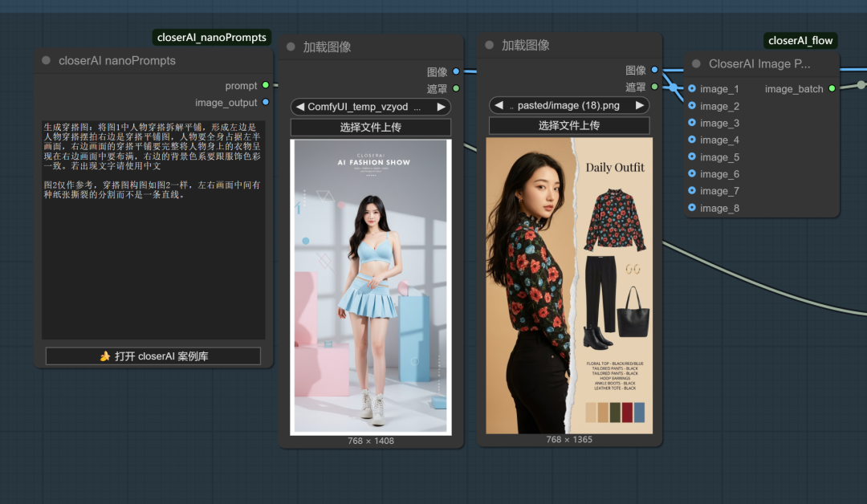Image resolution: width=867 pixels, height=504 pixels.
Task: Select the image_1 input port
Action: [692, 89]
